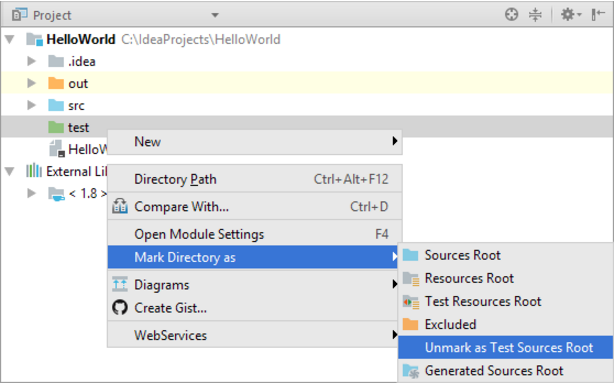Expand the .idea folder
Image resolution: width=615 pixels, height=383 pixels.
coord(31,61)
